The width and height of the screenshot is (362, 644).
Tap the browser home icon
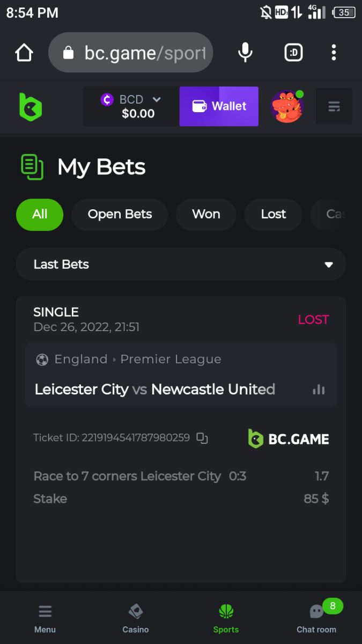tap(24, 53)
